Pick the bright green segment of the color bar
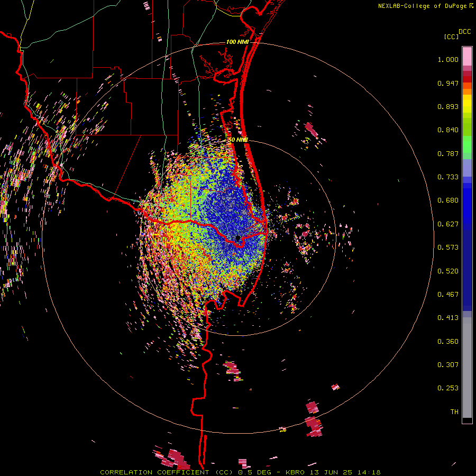 coord(467,144)
